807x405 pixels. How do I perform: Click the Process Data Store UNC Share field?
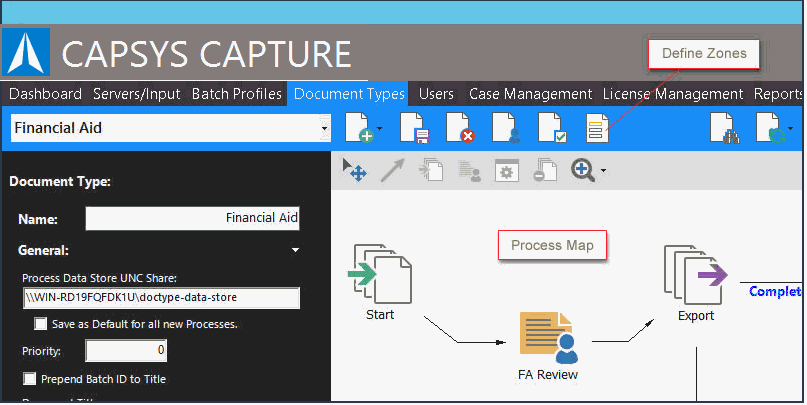click(x=161, y=298)
